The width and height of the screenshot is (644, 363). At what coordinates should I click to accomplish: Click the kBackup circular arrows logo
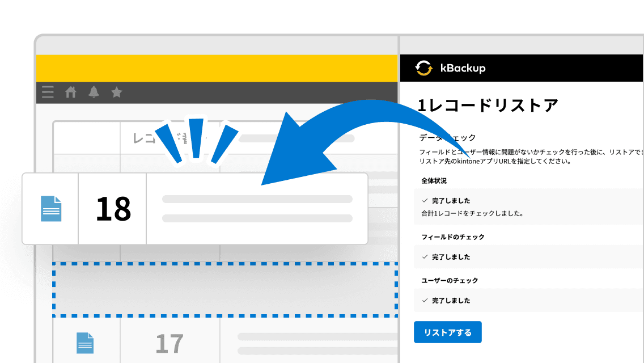click(x=423, y=68)
